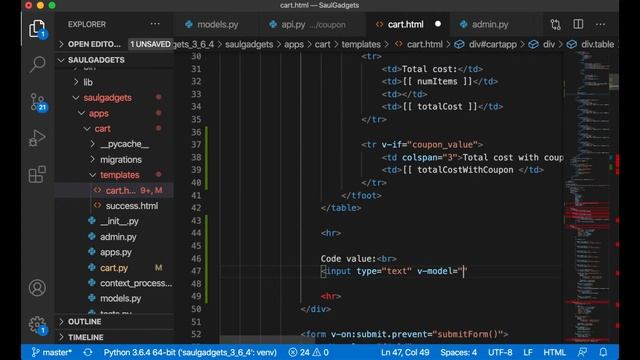
Task: Open the notifications bell in status bar
Action: [x=603, y=352]
